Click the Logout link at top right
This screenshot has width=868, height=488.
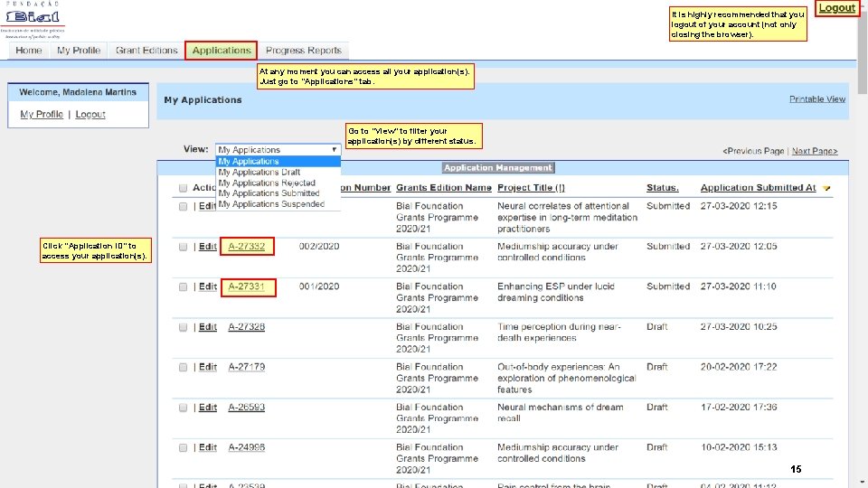[x=837, y=8]
